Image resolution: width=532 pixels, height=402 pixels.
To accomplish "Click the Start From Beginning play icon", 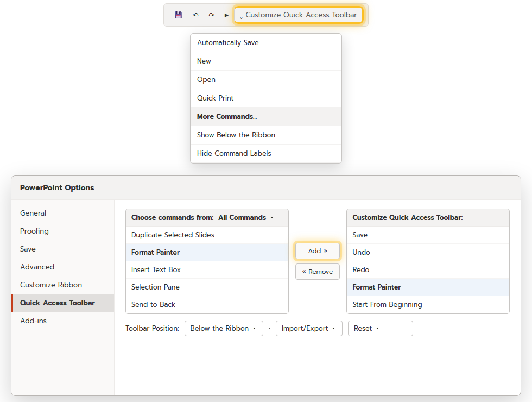I will pyautogui.click(x=226, y=15).
